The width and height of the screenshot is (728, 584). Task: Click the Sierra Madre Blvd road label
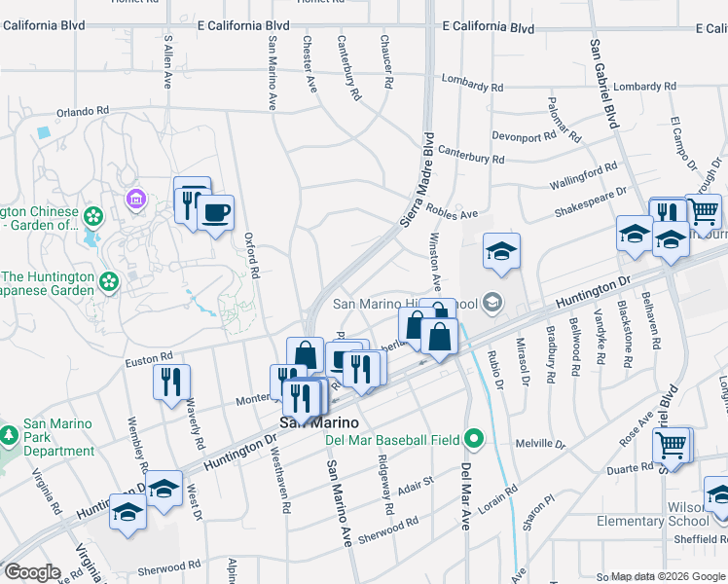tap(417, 180)
